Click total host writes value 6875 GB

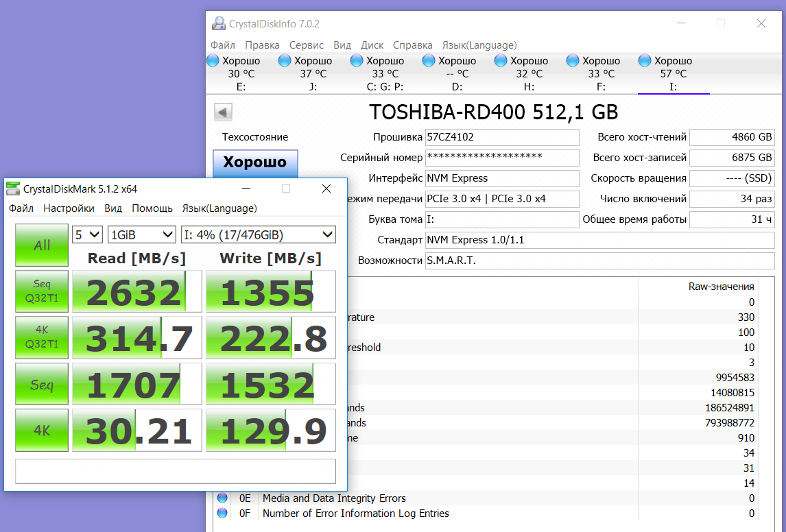point(732,158)
